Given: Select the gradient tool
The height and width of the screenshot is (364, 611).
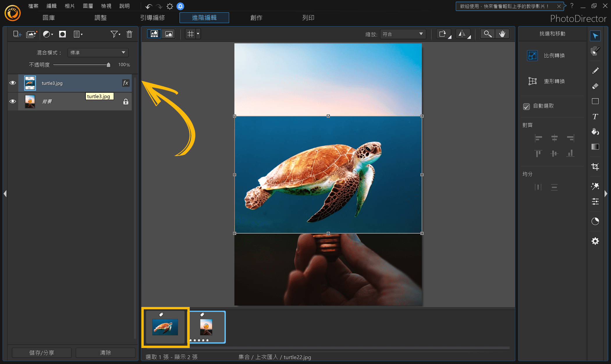Looking at the screenshot, I should (x=595, y=147).
